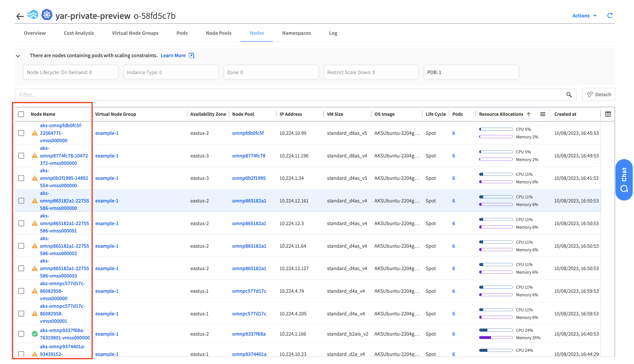Click the warning icon for node omnp865182a1 vmss000001
This screenshot has height=364, width=634.
pyautogui.click(x=35, y=223)
